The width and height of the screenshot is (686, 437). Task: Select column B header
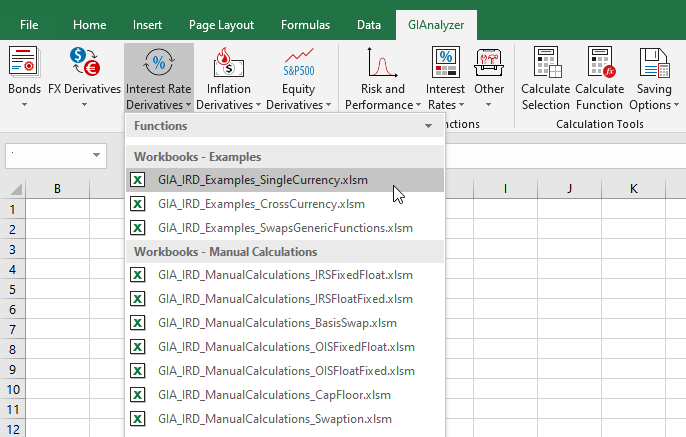[57, 189]
